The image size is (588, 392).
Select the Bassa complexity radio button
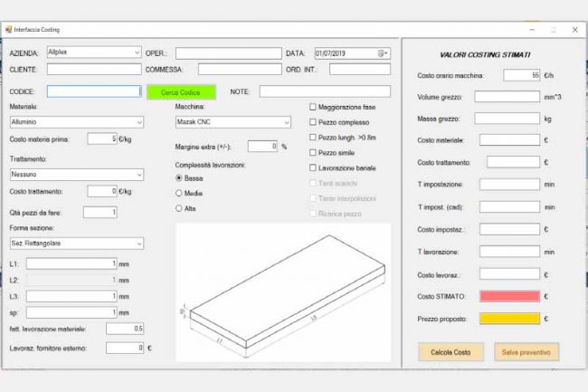[x=179, y=178]
